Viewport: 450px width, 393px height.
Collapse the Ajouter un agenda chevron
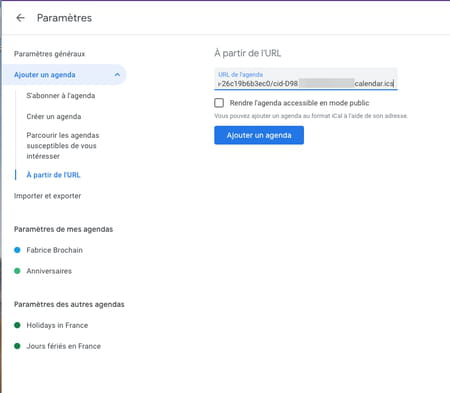(x=117, y=75)
